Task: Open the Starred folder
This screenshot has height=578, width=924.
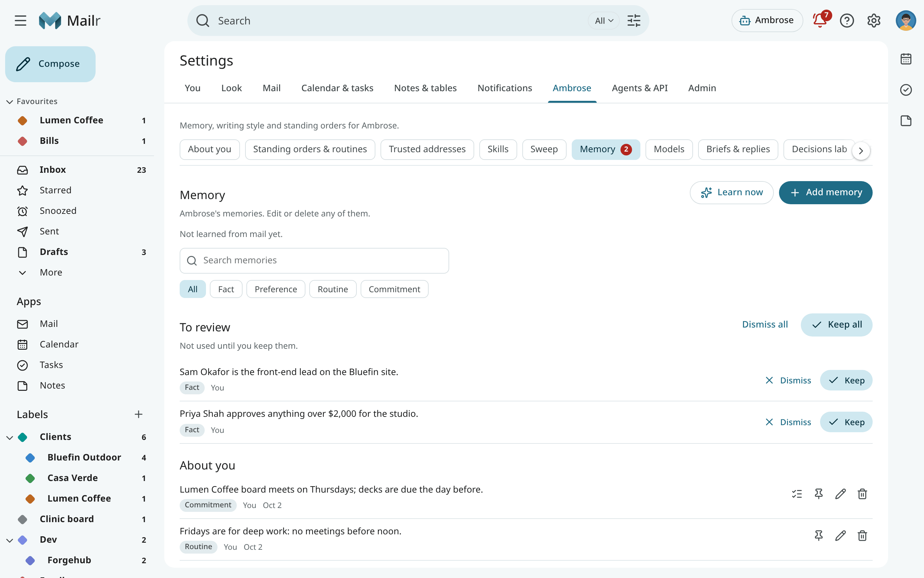Action: 77,190
